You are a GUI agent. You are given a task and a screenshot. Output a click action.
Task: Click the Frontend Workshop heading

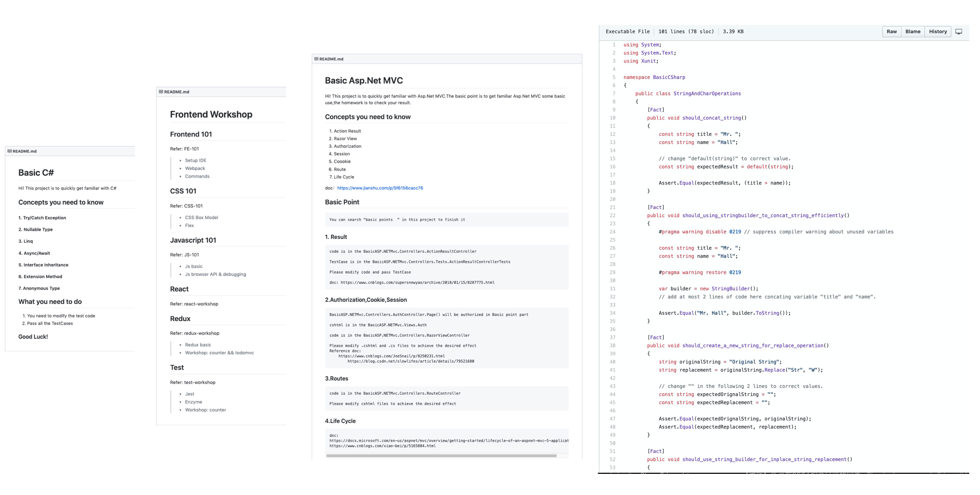coord(211,115)
